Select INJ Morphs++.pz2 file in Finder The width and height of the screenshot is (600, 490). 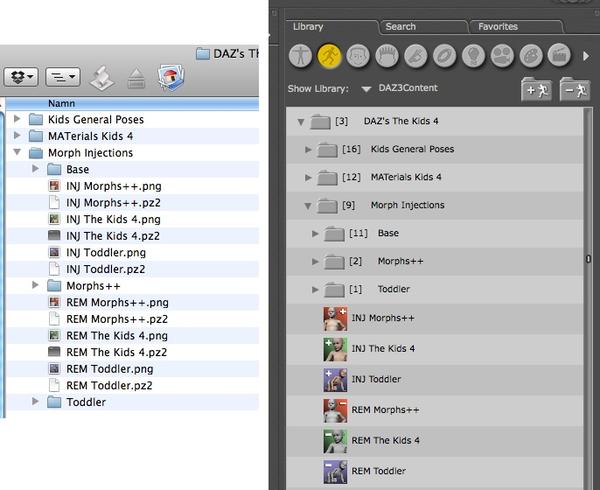(113, 203)
